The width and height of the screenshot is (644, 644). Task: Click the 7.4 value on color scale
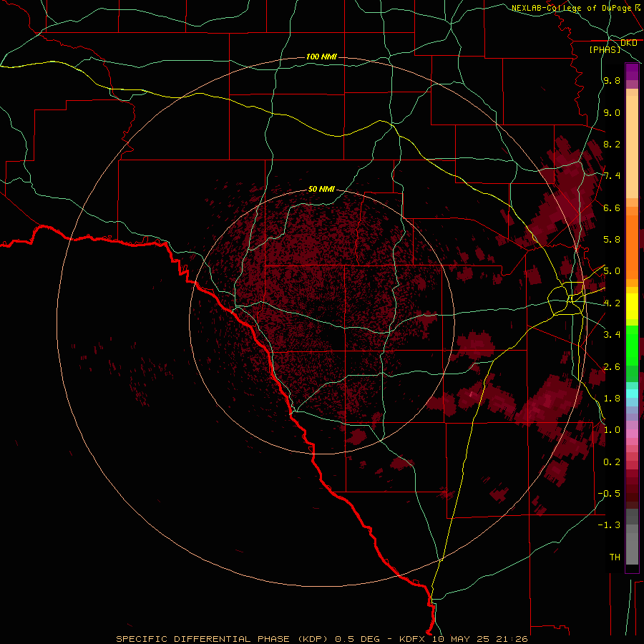click(x=612, y=176)
